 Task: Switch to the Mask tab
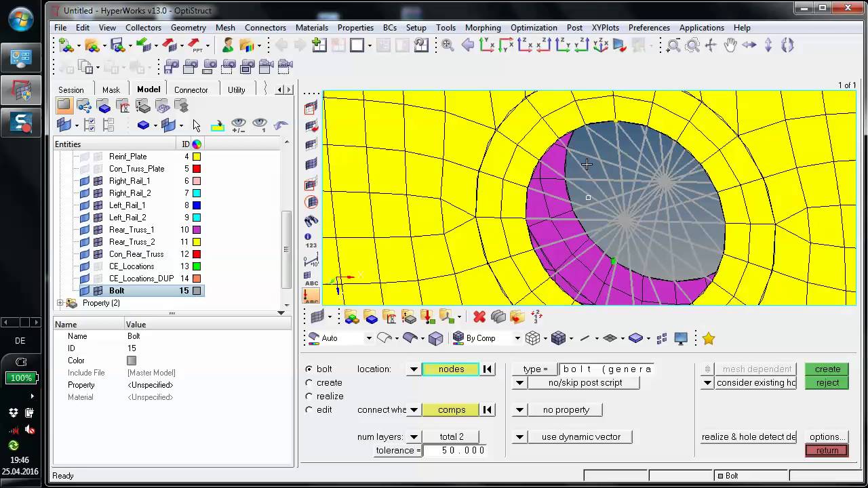coord(111,89)
